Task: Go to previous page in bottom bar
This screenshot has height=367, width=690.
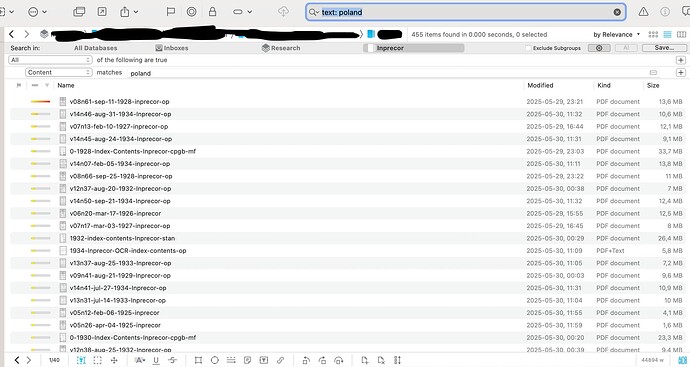Action: point(17,360)
